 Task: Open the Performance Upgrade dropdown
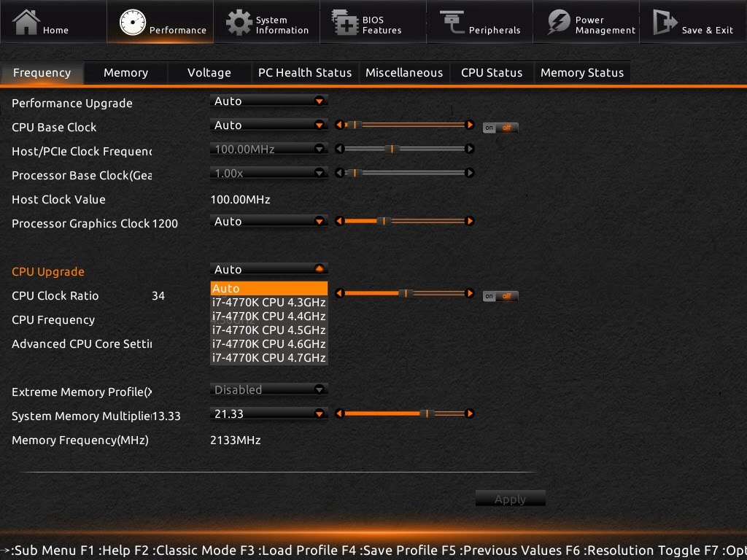(x=268, y=101)
